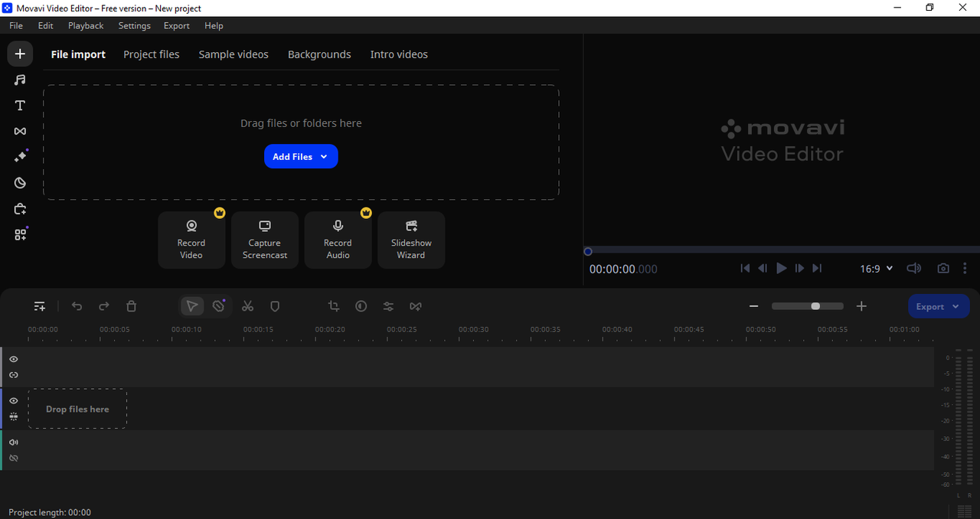Step forward one frame
Screen dimensions: 980x519
coord(799,269)
